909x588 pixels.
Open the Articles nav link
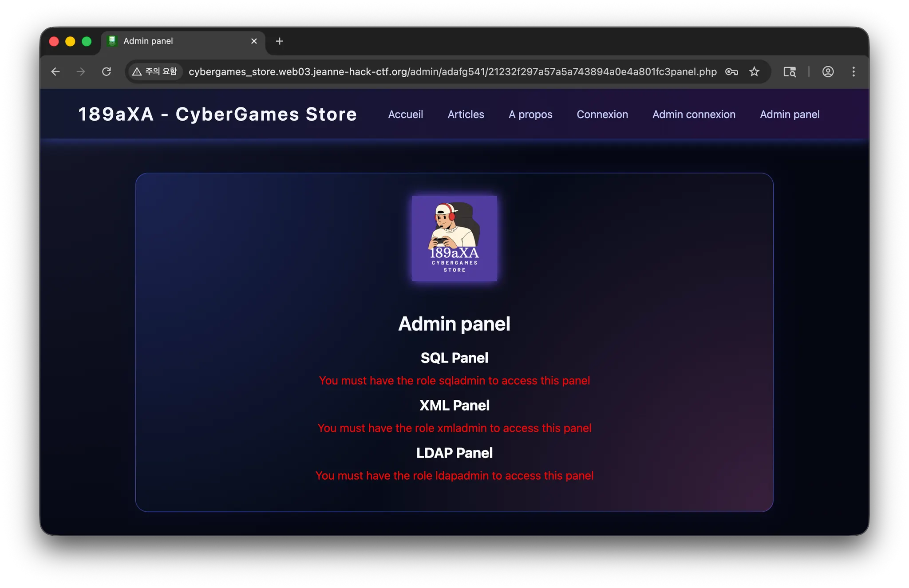[x=466, y=114]
